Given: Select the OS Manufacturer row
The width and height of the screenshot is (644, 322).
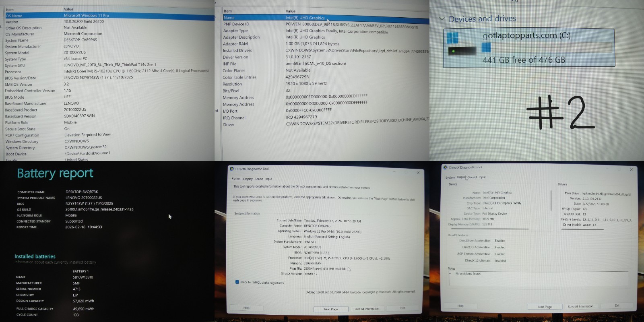Looking at the screenshot, I should tap(109, 34).
